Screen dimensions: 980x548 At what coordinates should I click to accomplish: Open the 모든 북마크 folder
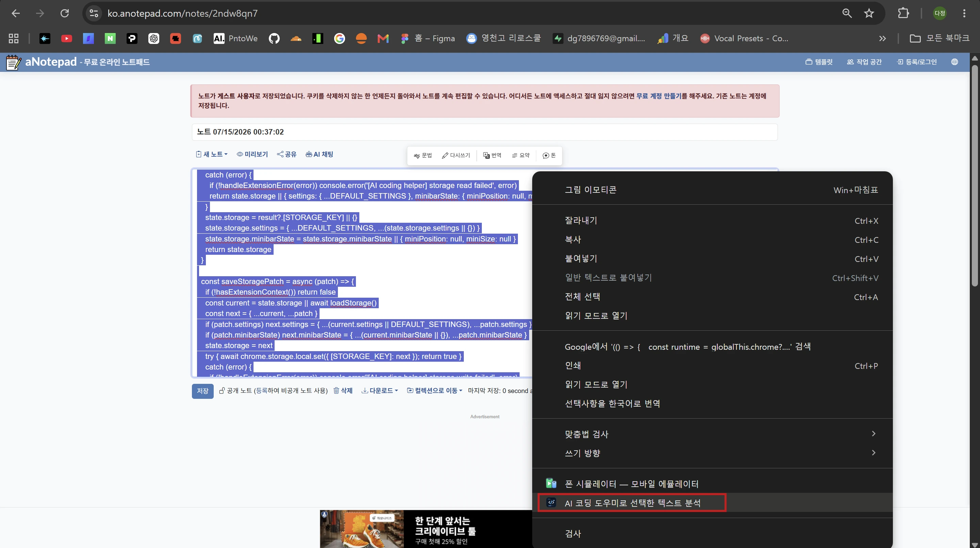(x=939, y=38)
